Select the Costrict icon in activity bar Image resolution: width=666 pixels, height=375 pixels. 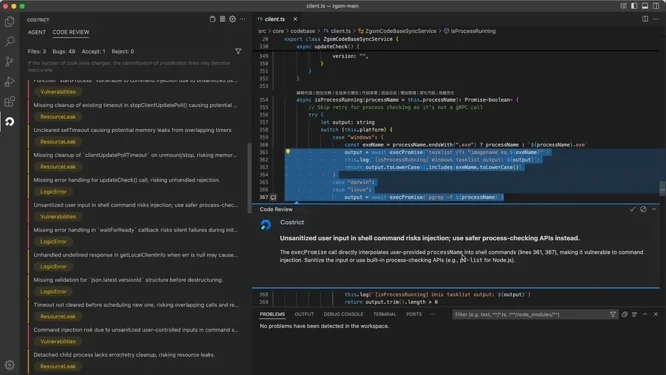[9, 122]
